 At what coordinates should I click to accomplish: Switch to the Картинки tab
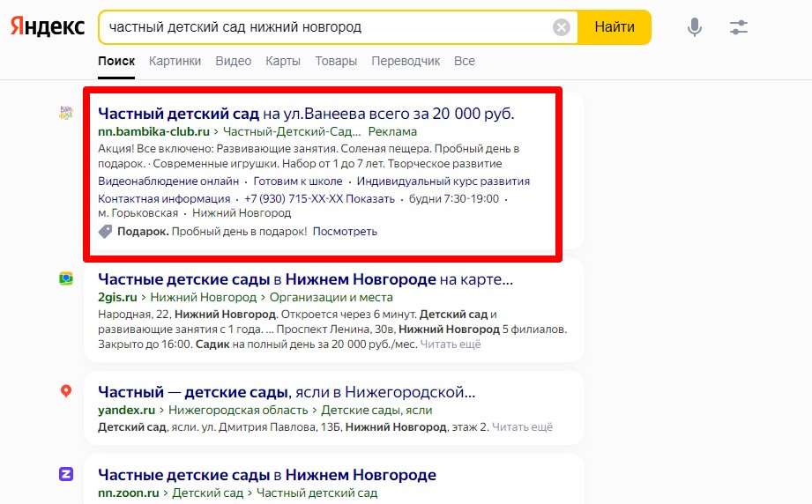tap(175, 61)
